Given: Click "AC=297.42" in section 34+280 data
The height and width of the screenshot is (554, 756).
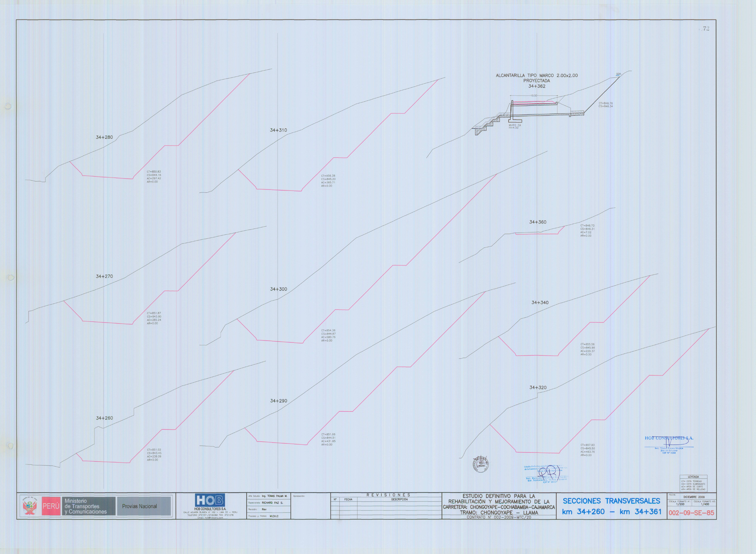Looking at the screenshot, I should tap(154, 178).
